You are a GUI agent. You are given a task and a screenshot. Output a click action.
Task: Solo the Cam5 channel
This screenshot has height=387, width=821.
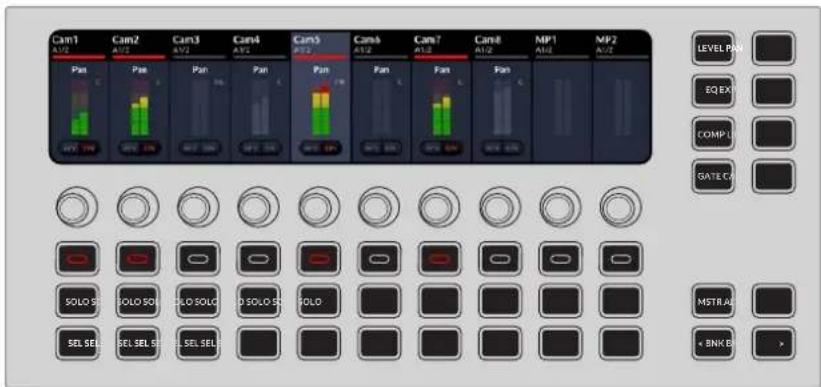319,301
